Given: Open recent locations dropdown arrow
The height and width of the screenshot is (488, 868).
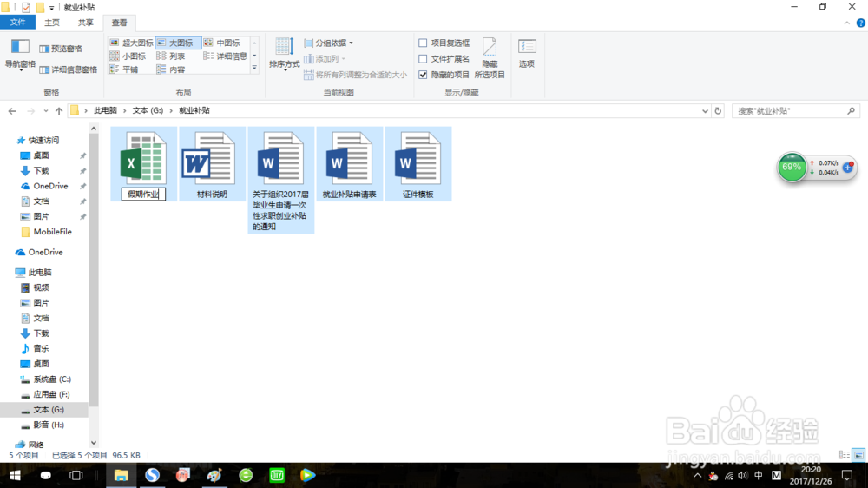Looking at the screenshot, I should pos(46,111).
